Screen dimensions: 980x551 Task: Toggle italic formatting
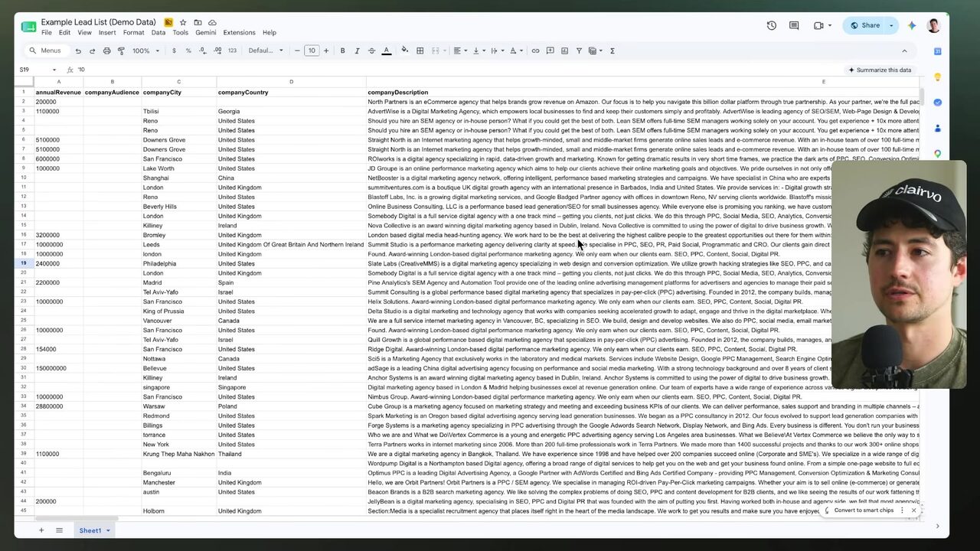coord(357,51)
